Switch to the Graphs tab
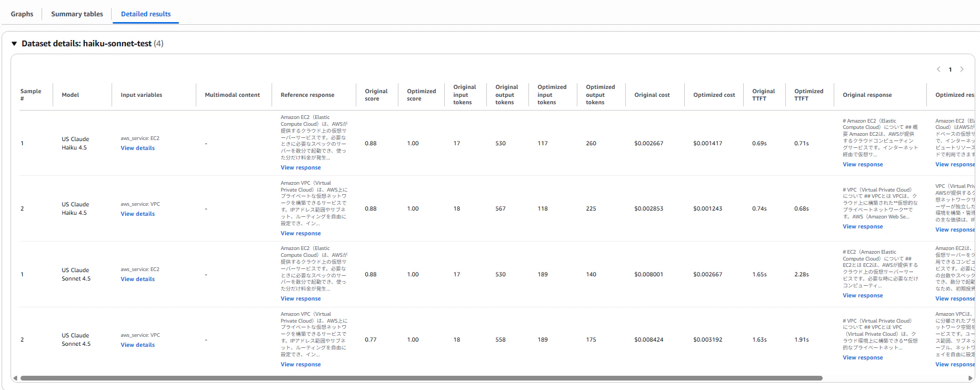 (22, 14)
